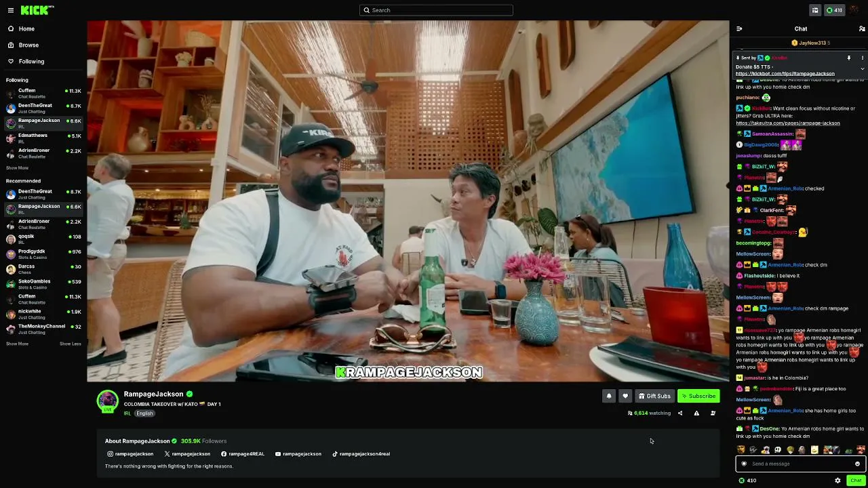Click the 6,614 watching viewer count
Screen dimensions: 868x488
click(x=649, y=413)
